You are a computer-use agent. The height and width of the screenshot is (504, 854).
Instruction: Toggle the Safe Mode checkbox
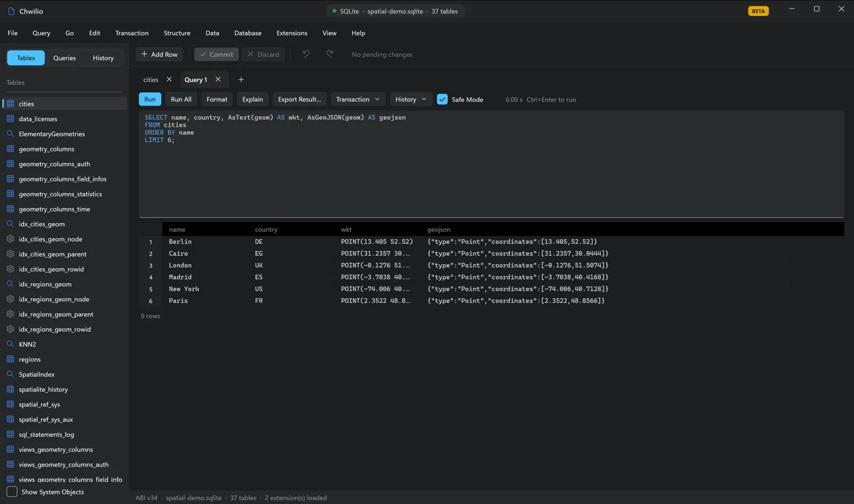click(442, 99)
